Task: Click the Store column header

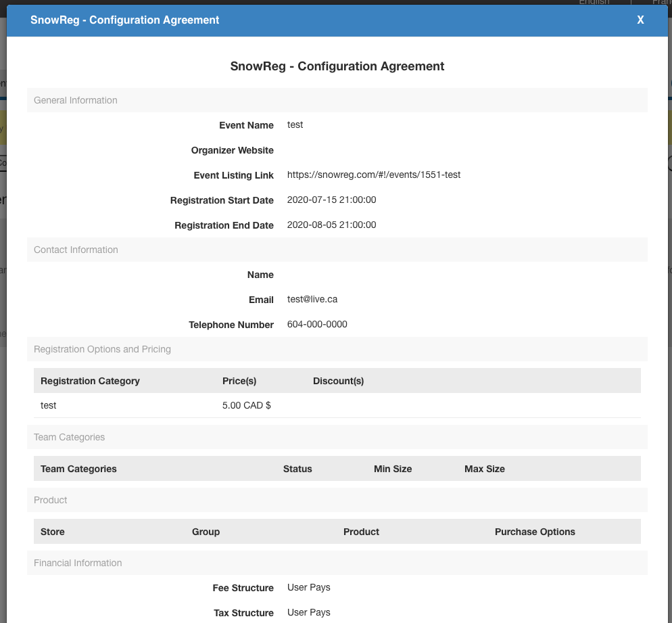Action: [x=53, y=532]
